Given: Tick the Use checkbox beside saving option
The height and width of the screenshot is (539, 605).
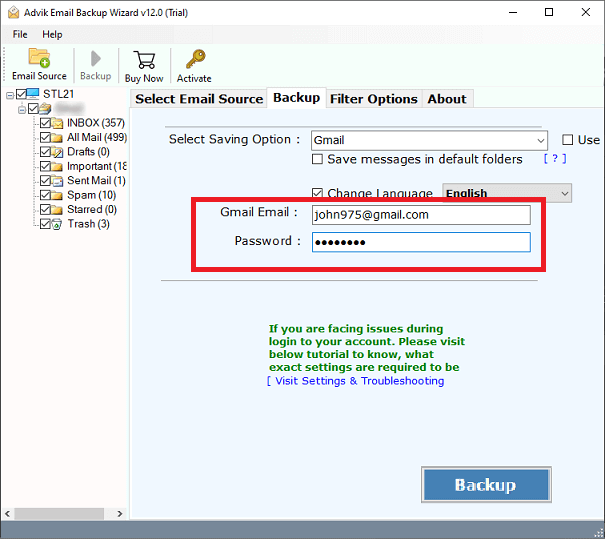Looking at the screenshot, I should click(x=568, y=140).
